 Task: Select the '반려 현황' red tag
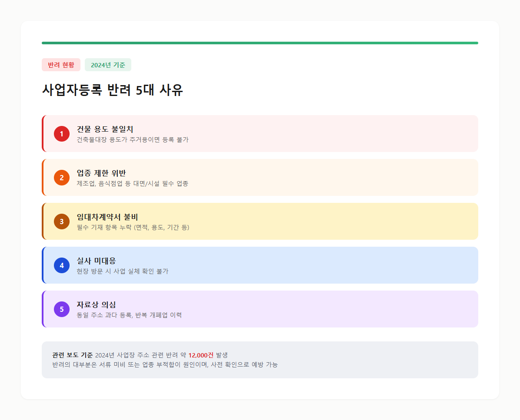pos(61,65)
